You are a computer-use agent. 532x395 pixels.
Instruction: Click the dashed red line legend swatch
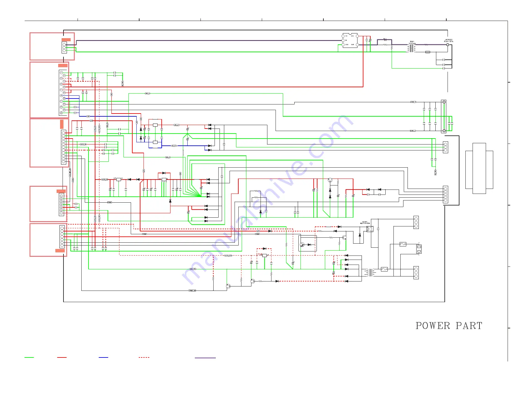point(144,357)
